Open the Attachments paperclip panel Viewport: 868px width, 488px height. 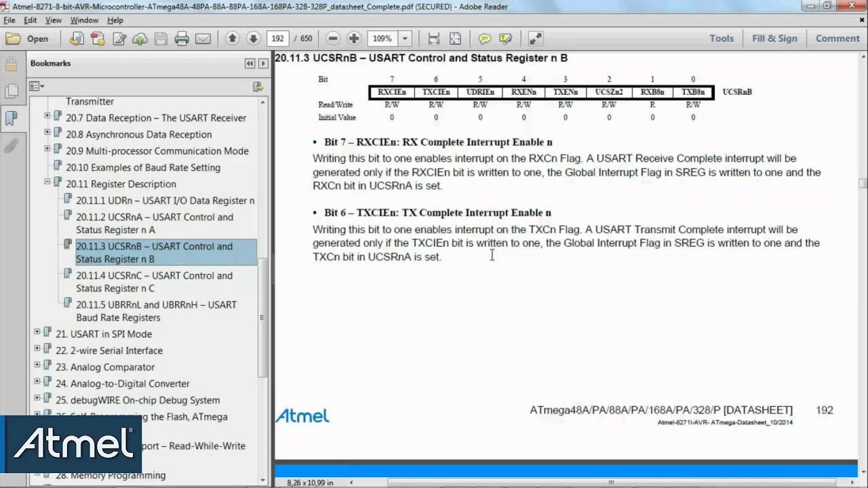pos(11,146)
